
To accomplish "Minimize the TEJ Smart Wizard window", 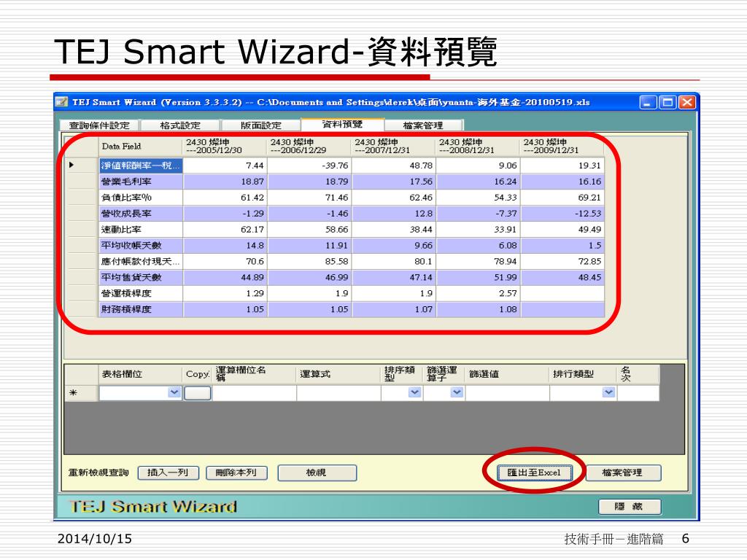I will [x=649, y=102].
